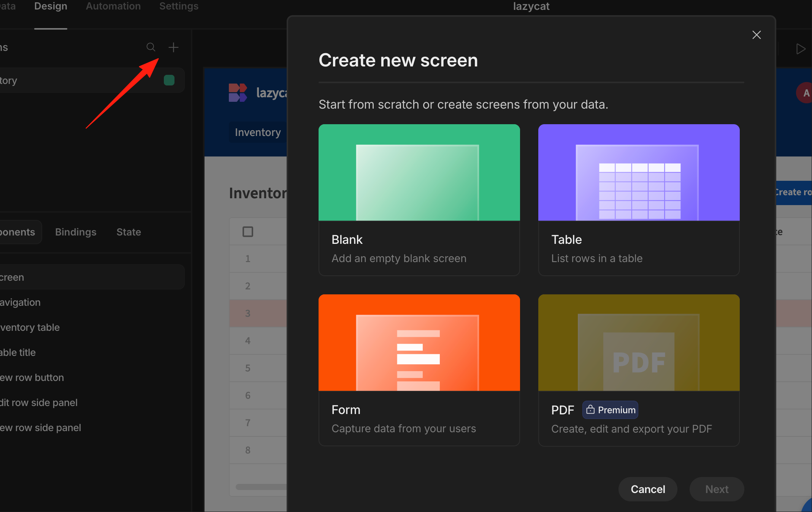This screenshot has height=512, width=812.
Task: Open the Automation tab
Action: point(113,6)
